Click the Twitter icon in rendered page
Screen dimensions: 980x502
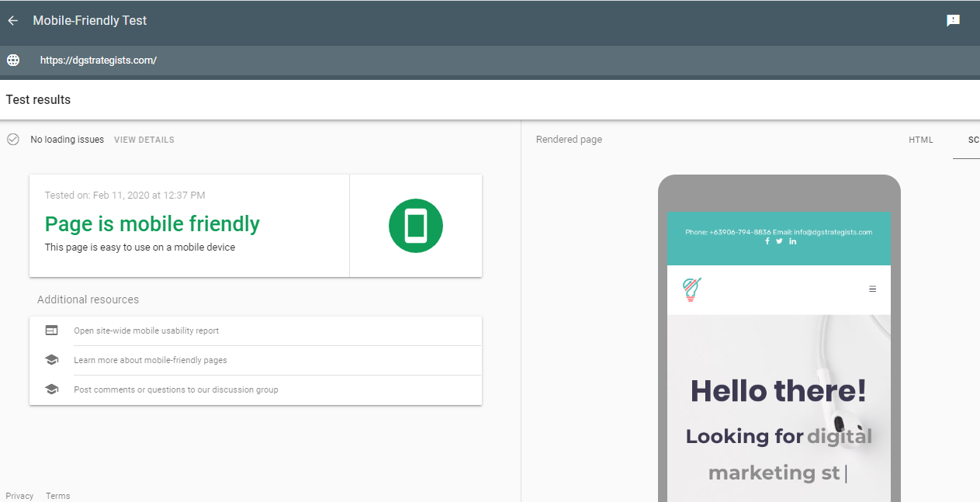[780, 241]
